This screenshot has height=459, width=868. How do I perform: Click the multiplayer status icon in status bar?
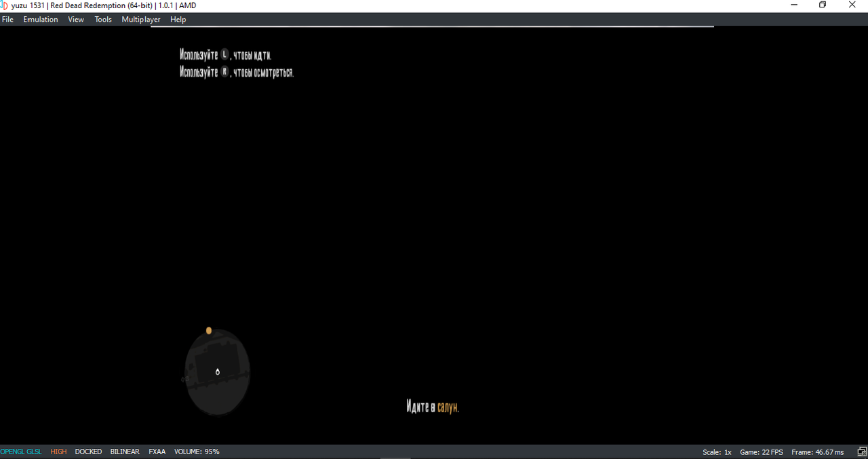(861, 452)
